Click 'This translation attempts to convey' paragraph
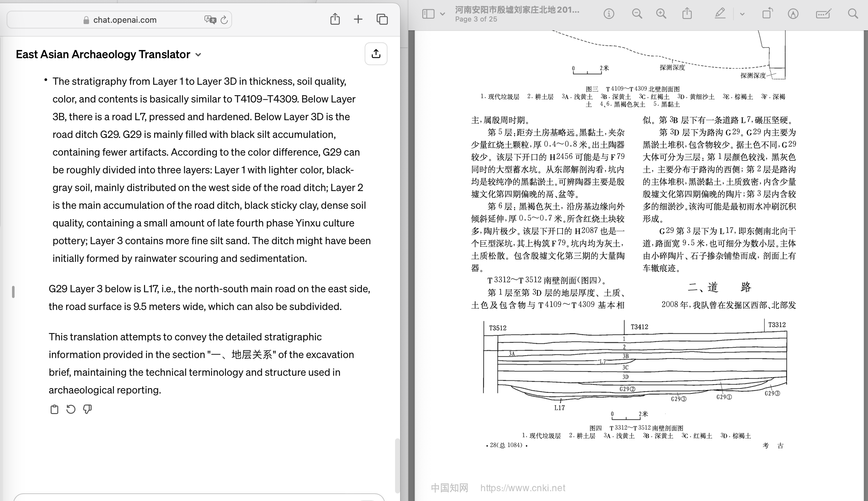The height and width of the screenshot is (501, 868). pyautogui.click(x=201, y=363)
